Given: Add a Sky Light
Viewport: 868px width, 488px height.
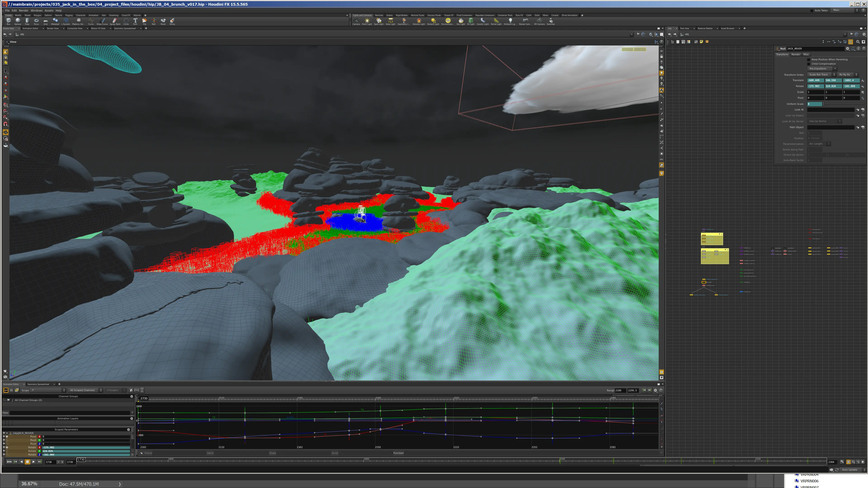Looking at the screenshot, I should click(x=461, y=21).
